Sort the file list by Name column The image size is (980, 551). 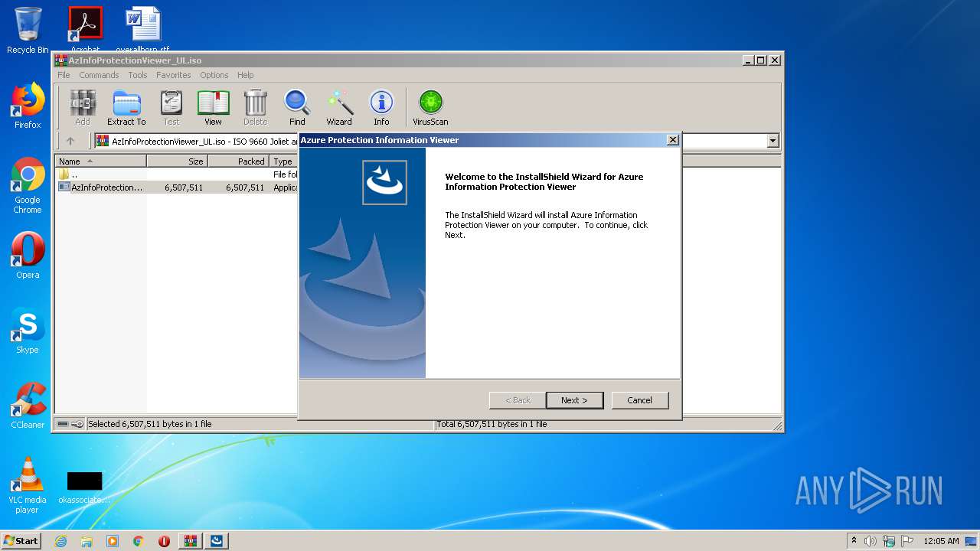[100, 161]
